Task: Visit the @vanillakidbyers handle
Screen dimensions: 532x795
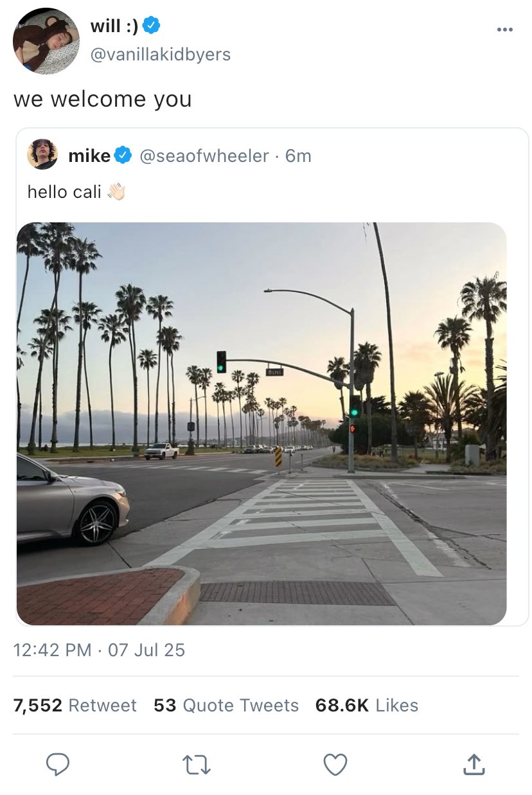Action: tap(160, 55)
